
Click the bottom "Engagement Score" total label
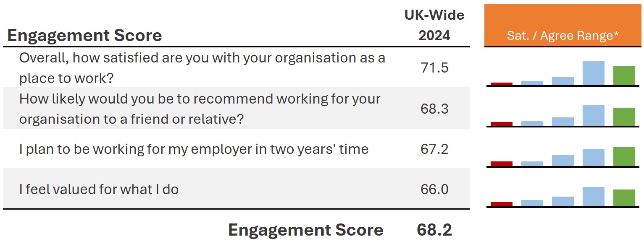[305, 230]
